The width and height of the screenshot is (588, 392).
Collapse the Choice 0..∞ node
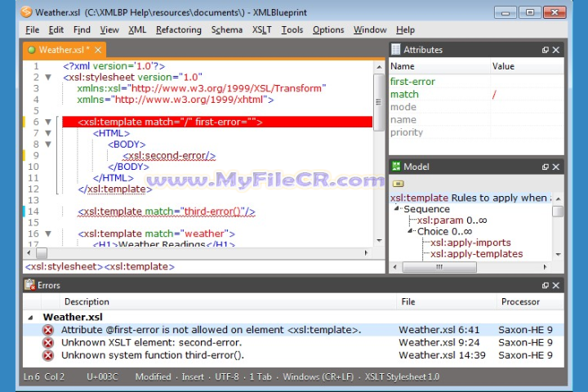coord(410,231)
